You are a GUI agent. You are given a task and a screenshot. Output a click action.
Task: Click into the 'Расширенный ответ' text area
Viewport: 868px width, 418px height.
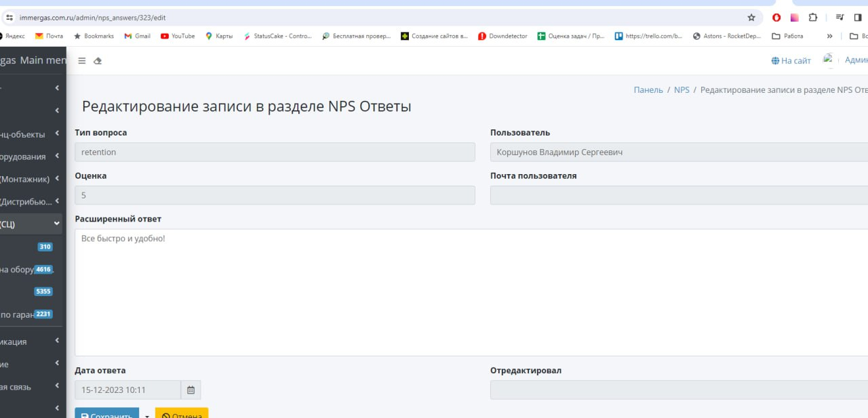point(471,293)
